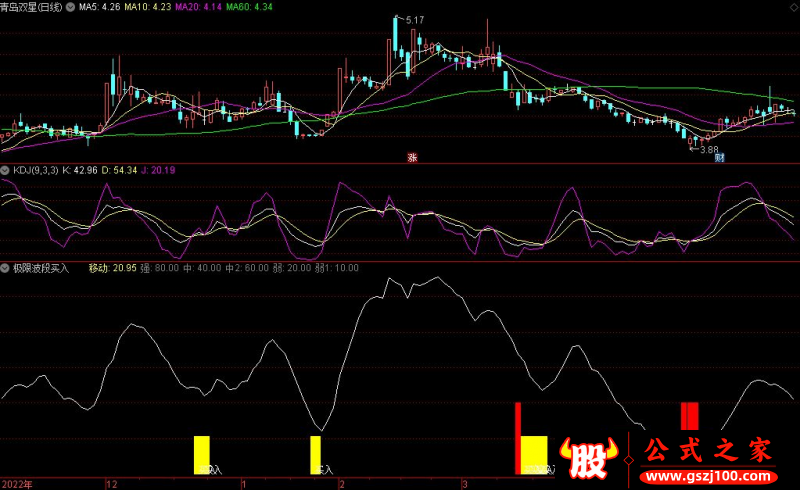Click the blue 财 financial marker

click(x=719, y=158)
